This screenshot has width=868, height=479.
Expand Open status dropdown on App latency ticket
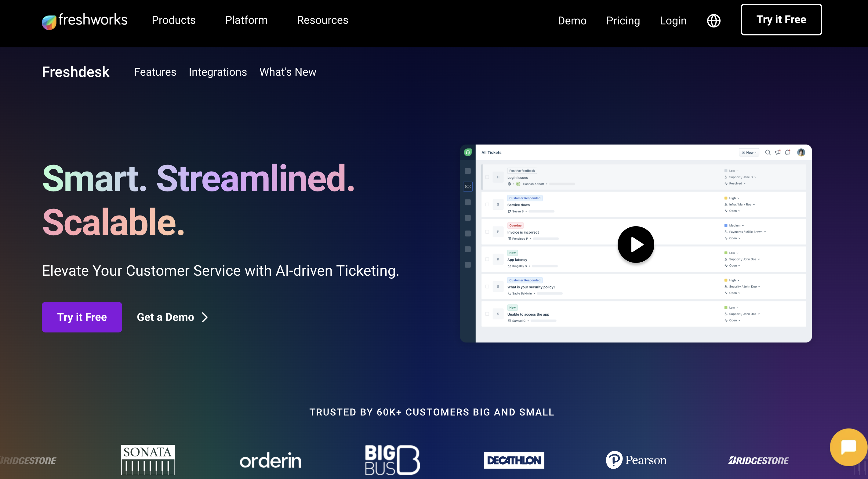pos(732,265)
